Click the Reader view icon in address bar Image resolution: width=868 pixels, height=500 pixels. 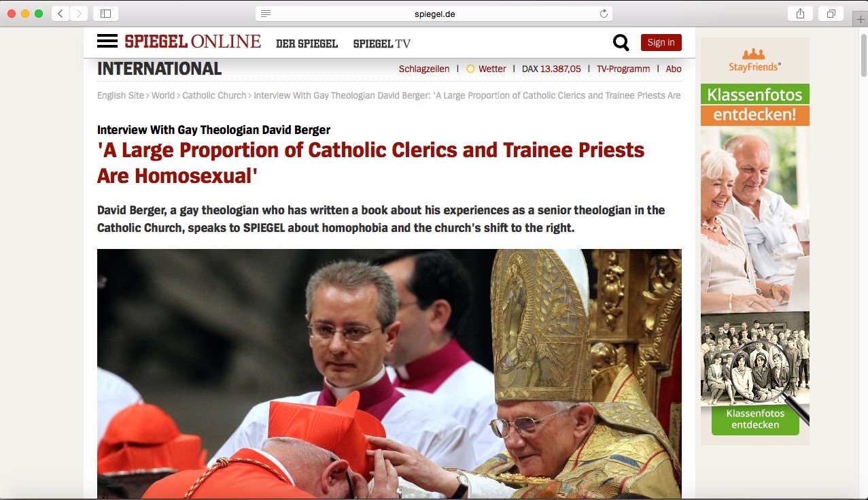point(266,14)
